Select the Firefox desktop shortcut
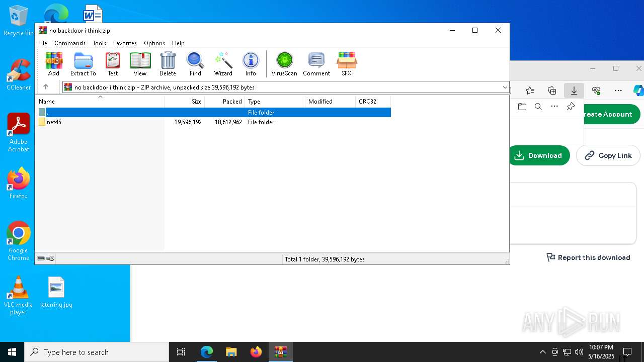Screen dimensions: 644x362 (18, 183)
